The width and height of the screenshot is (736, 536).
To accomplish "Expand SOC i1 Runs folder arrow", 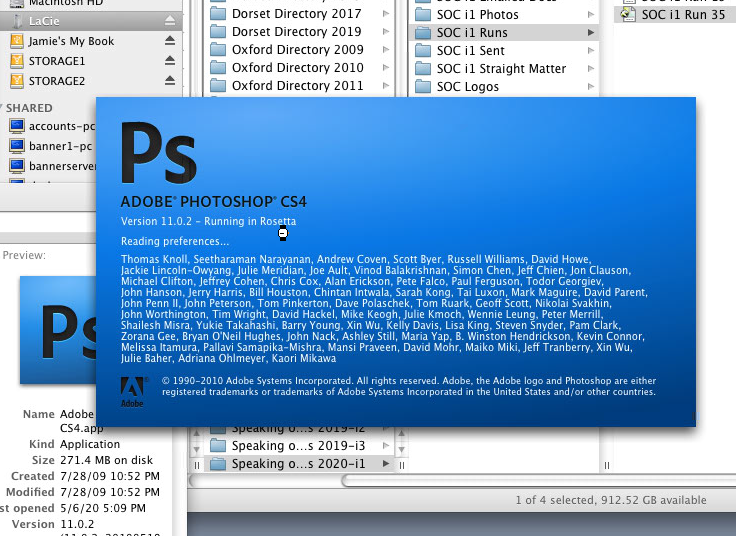I will tap(591, 33).
